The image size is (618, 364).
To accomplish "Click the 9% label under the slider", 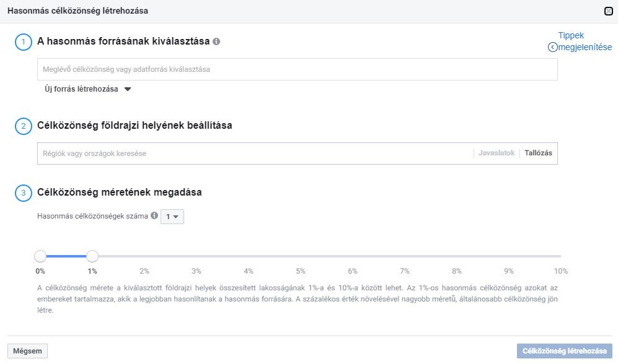I will [508, 271].
